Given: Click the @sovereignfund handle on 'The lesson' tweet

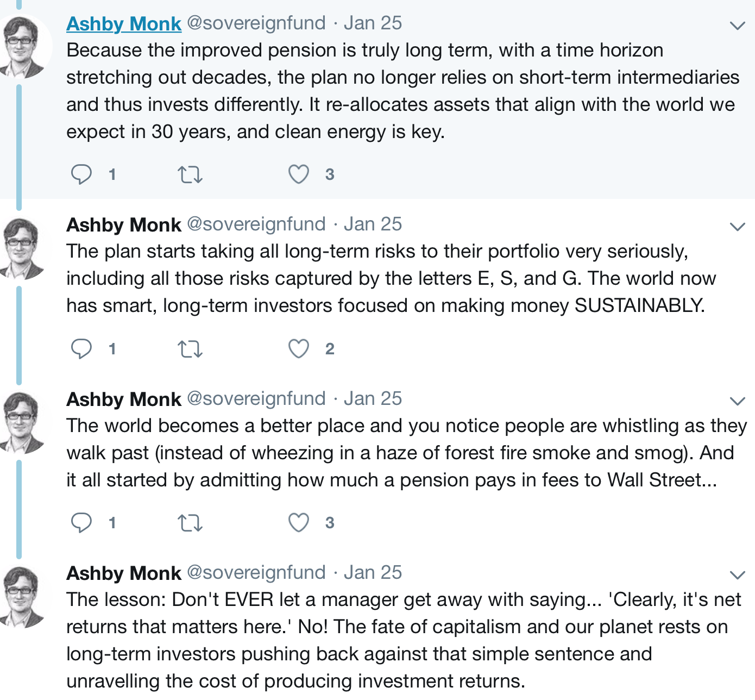Looking at the screenshot, I should (256, 572).
